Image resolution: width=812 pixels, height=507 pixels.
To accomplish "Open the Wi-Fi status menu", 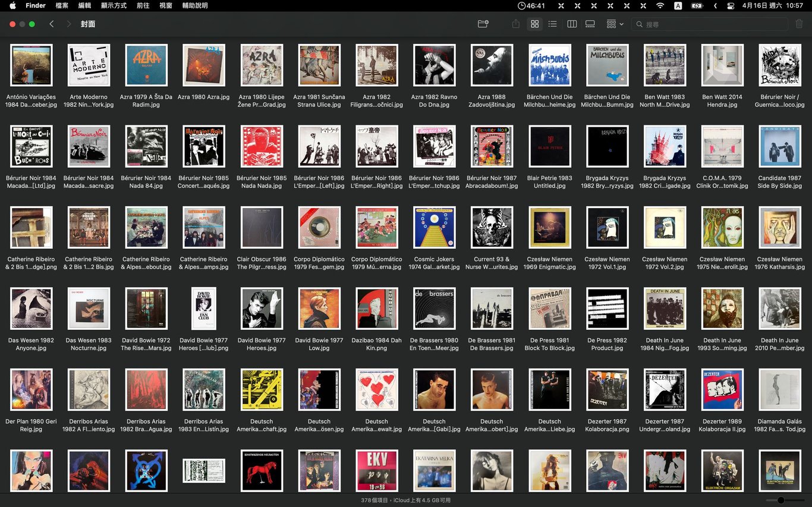I will click(660, 5).
